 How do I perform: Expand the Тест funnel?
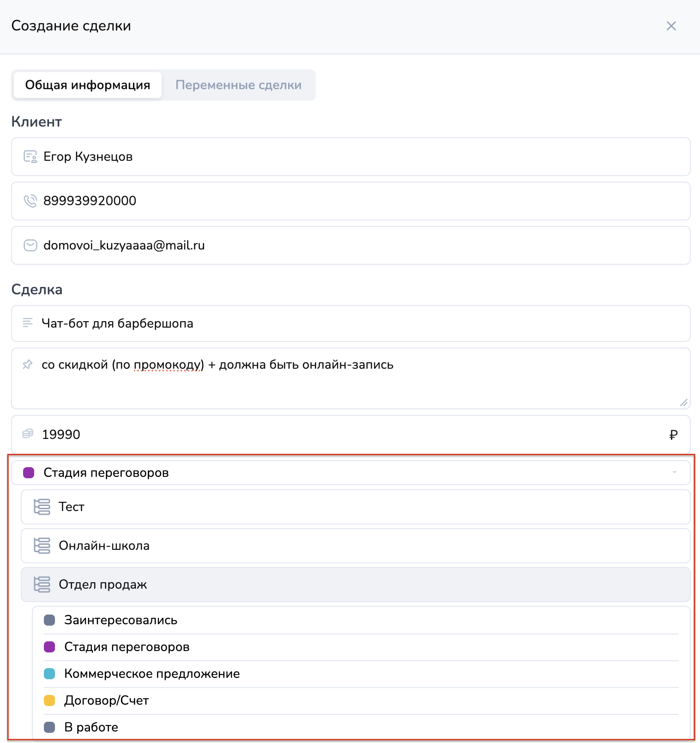coord(356,507)
